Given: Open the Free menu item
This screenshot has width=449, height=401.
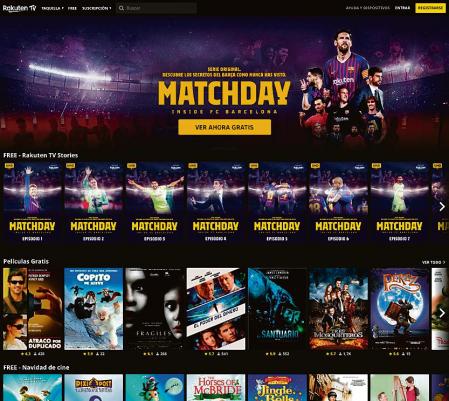Looking at the screenshot, I should pyautogui.click(x=72, y=8).
